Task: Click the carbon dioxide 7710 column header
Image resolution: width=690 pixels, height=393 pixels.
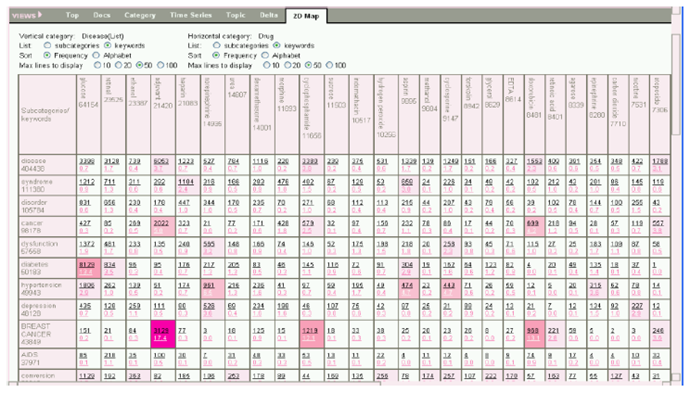Action: pos(618,114)
